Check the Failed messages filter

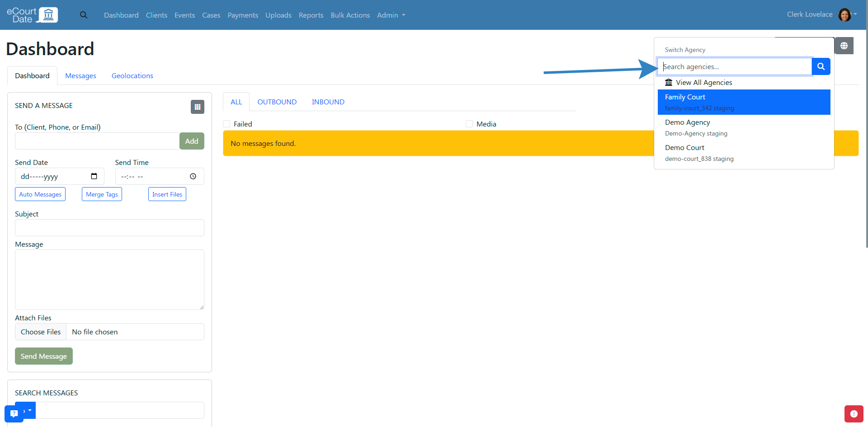tap(226, 123)
